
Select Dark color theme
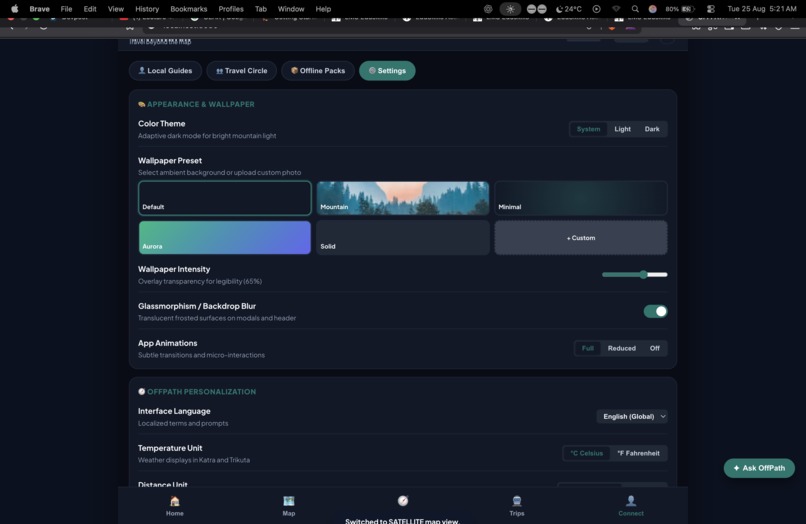(652, 129)
